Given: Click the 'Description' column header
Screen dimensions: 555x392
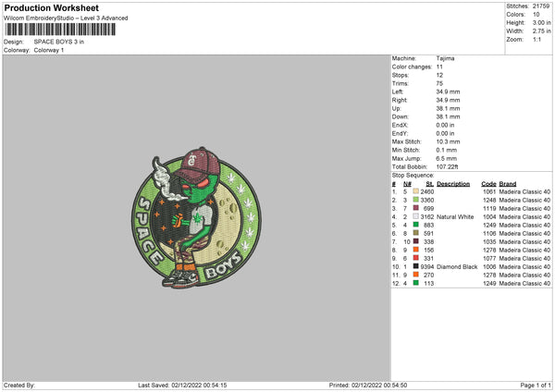Looking at the screenshot, I should point(453,184).
